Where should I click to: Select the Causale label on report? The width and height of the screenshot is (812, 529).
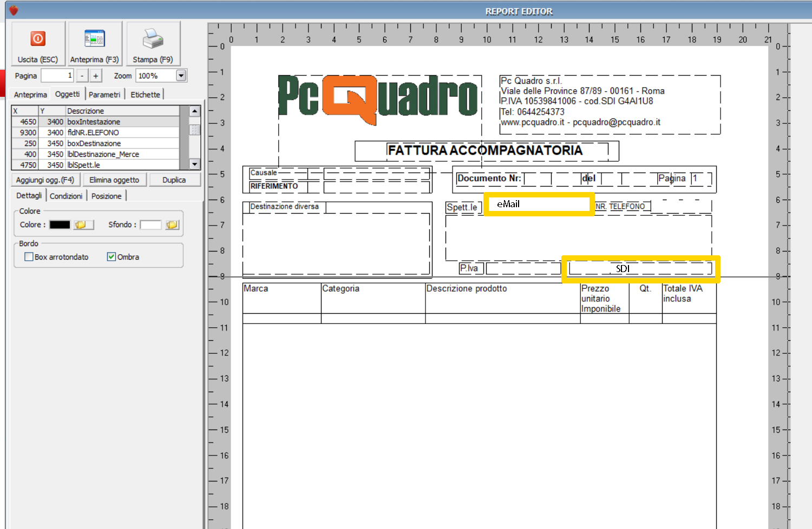click(264, 173)
